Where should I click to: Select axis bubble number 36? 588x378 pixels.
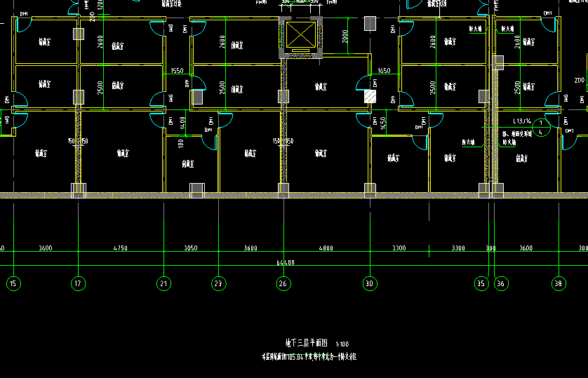pos(501,283)
